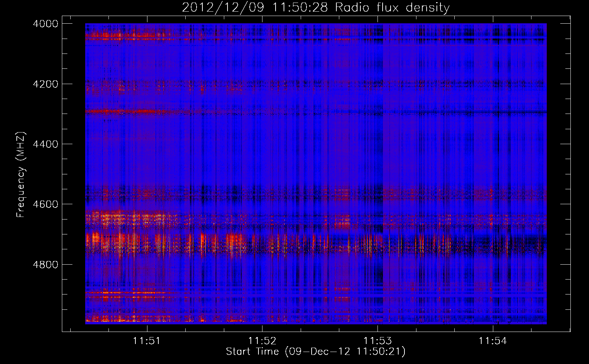
Task: Click the 4200 frequency tick label
Action: [46, 84]
